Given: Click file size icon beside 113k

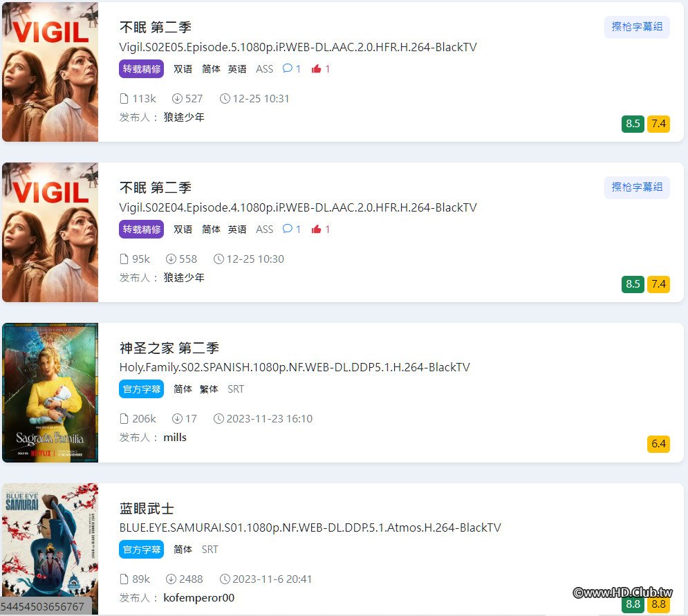Looking at the screenshot, I should [x=124, y=99].
